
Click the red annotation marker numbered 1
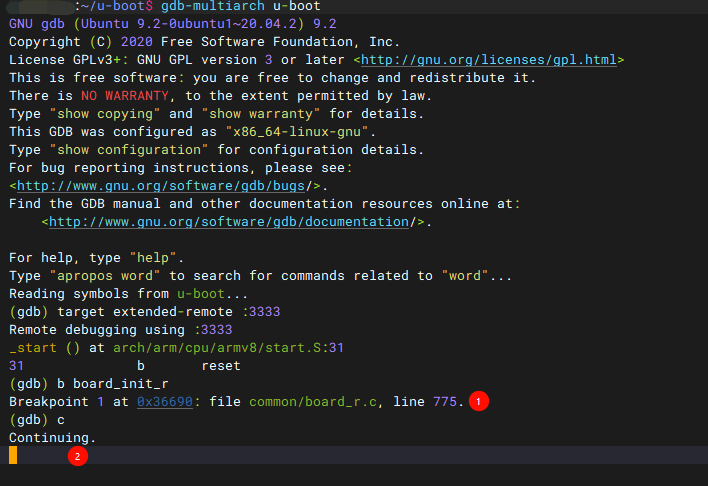click(478, 401)
